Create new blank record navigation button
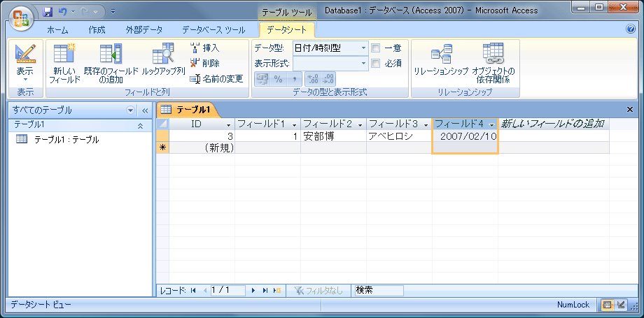 [x=277, y=291]
